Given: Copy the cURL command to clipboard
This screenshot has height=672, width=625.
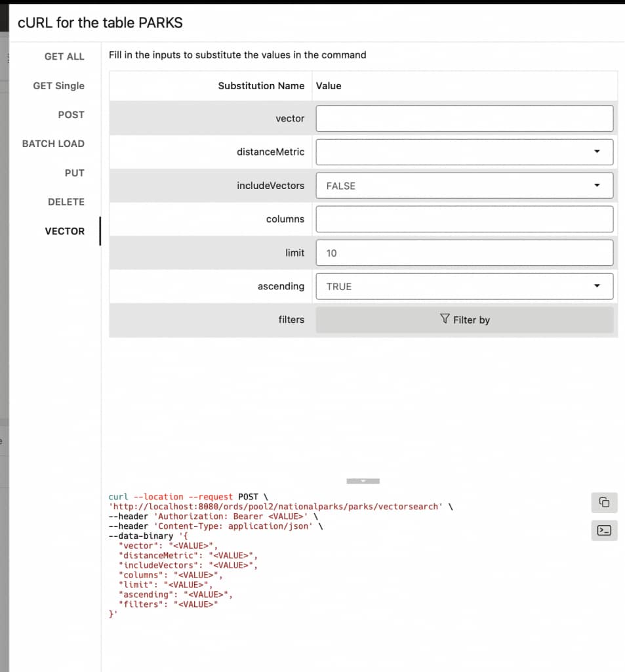Looking at the screenshot, I should click(603, 502).
